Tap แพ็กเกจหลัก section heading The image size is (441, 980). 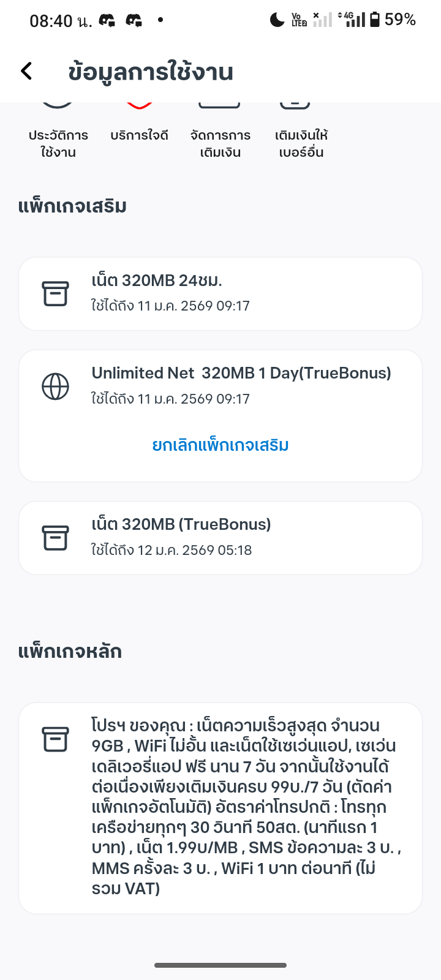(70, 651)
